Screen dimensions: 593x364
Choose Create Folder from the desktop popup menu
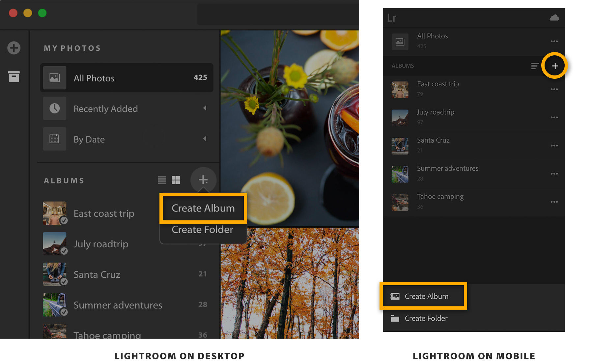pyautogui.click(x=202, y=230)
